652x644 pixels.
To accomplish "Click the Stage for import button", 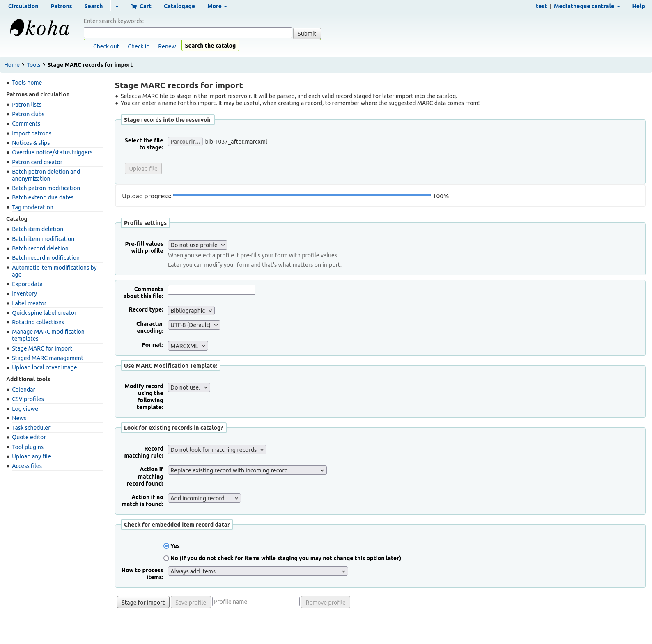I will 143,603.
